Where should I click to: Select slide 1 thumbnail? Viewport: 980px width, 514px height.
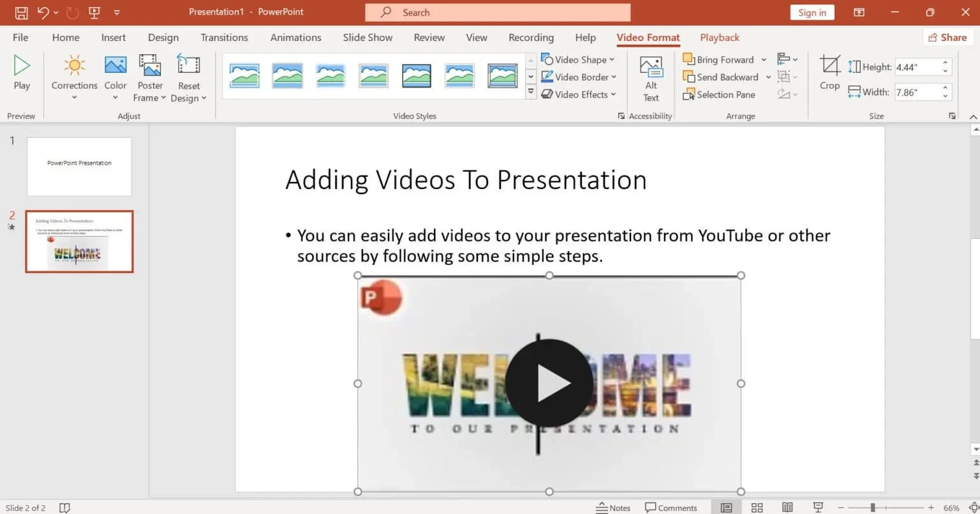click(79, 167)
